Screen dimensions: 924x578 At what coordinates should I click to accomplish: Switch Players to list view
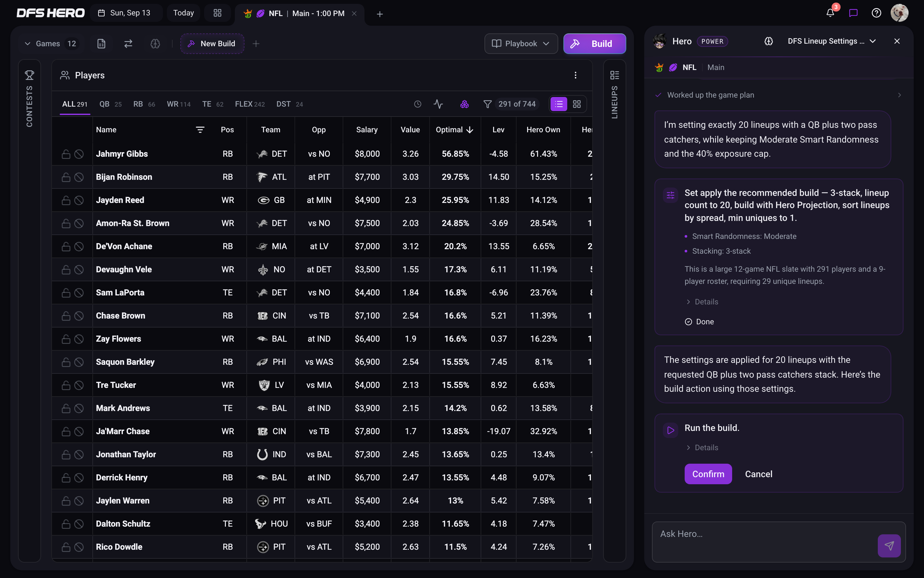click(559, 104)
